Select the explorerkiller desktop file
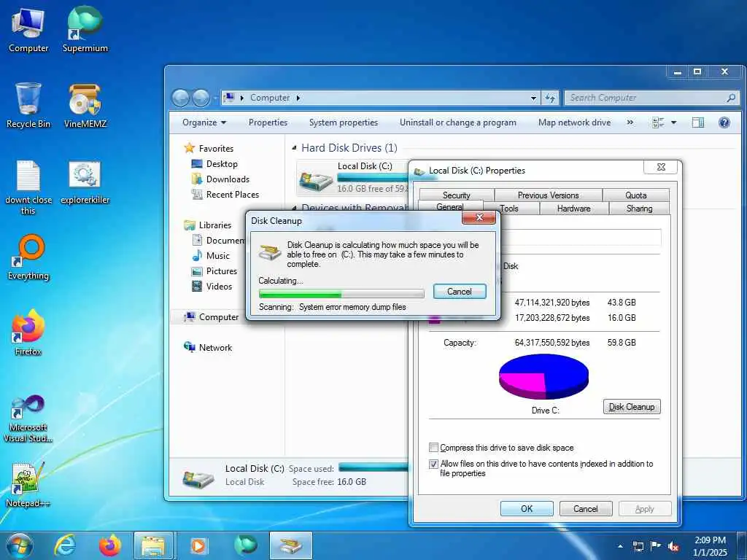 point(85,182)
